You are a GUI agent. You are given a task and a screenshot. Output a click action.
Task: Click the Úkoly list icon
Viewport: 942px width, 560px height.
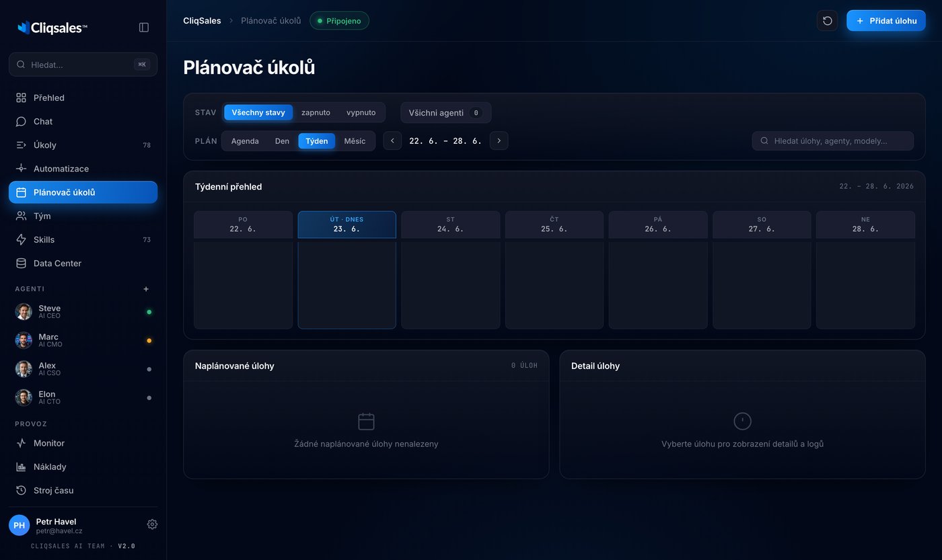(21, 145)
